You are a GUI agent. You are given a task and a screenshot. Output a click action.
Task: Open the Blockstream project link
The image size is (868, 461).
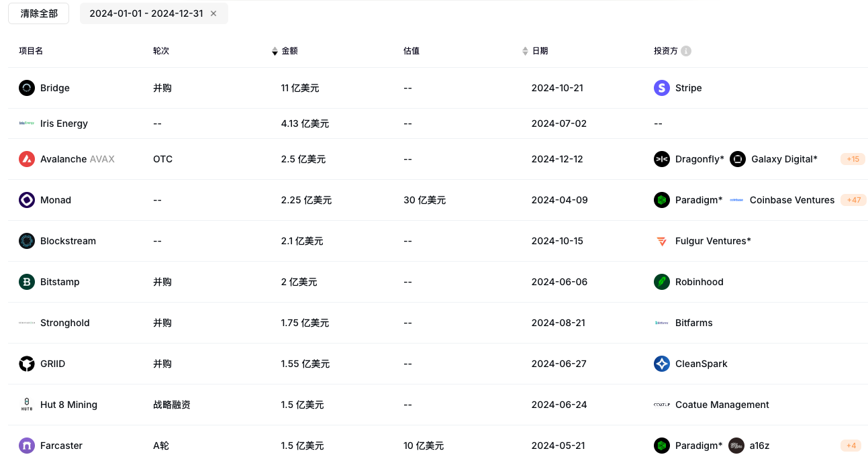[x=68, y=241]
